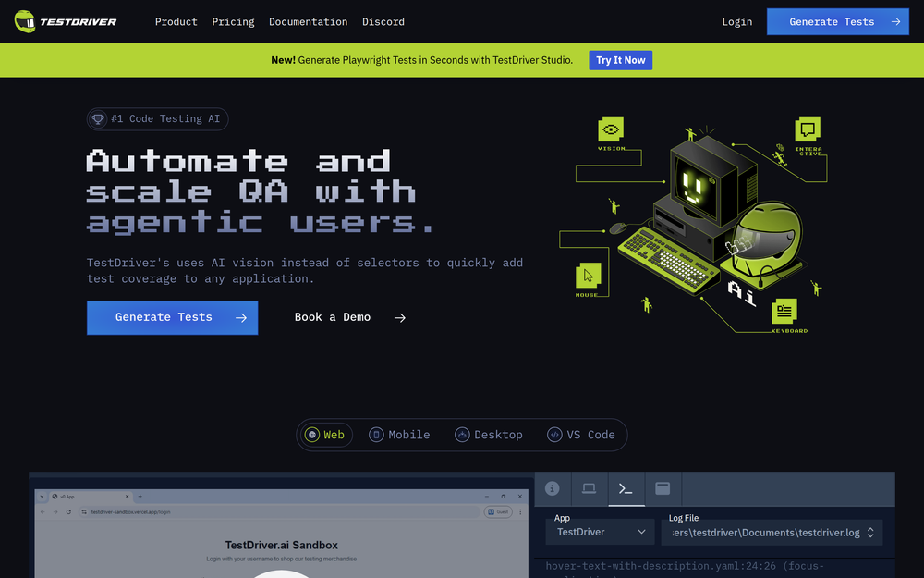Click the trophy icon in #1 badge

98,119
